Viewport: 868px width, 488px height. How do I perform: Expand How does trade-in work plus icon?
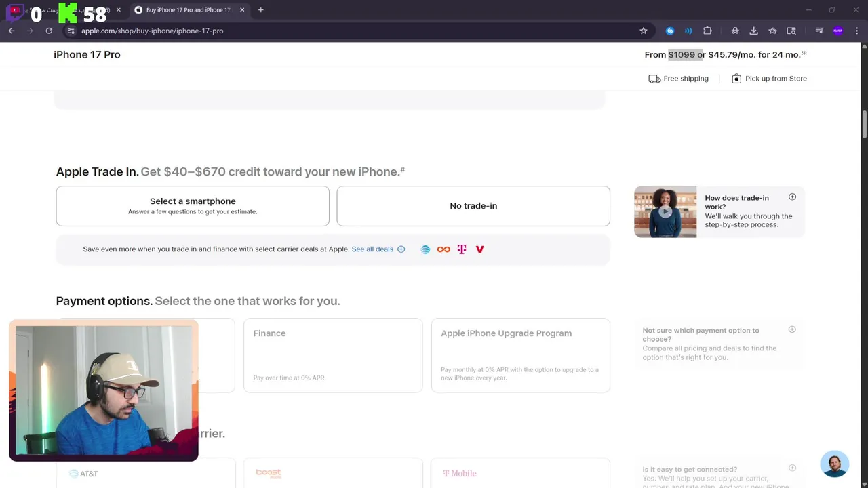coord(792,197)
